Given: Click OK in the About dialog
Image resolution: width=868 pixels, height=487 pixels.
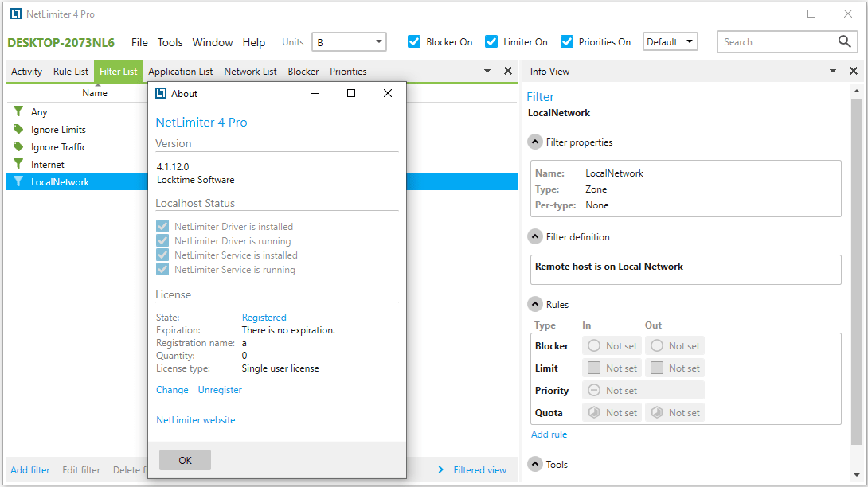Looking at the screenshot, I should (x=185, y=460).
